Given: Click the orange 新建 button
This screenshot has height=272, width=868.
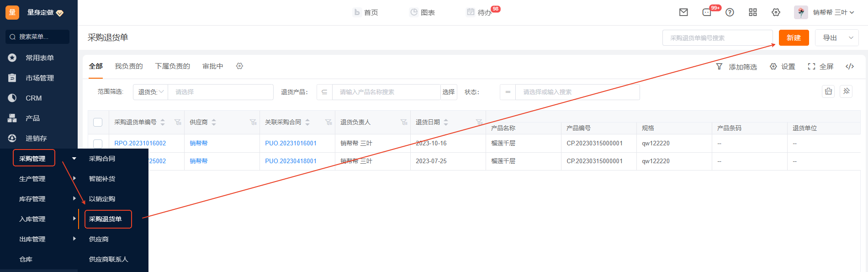Looking at the screenshot, I should click(x=794, y=38).
